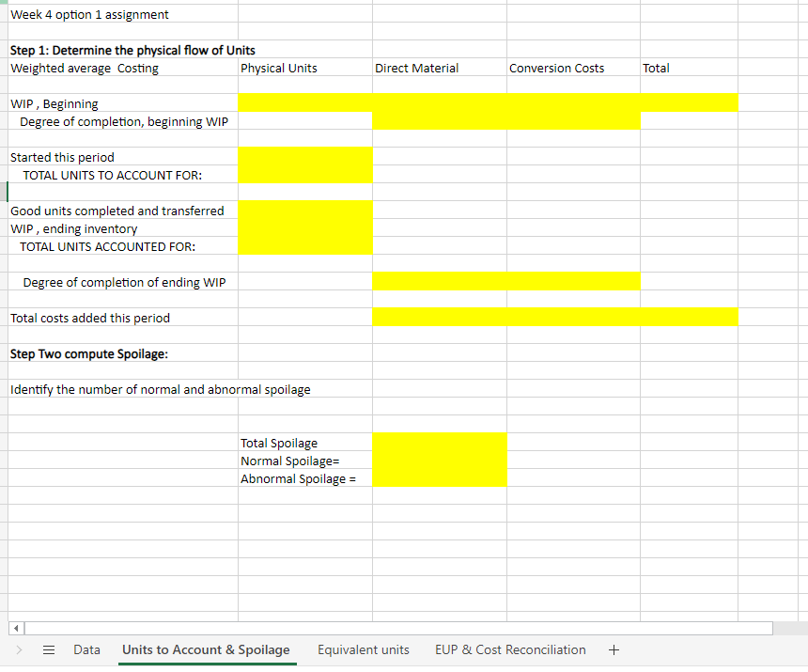Click yellow value cell next to Abnormal Spoilage =
Image resolution: width=808 pixels, height=672 pixels.
(x=440, y=477)
